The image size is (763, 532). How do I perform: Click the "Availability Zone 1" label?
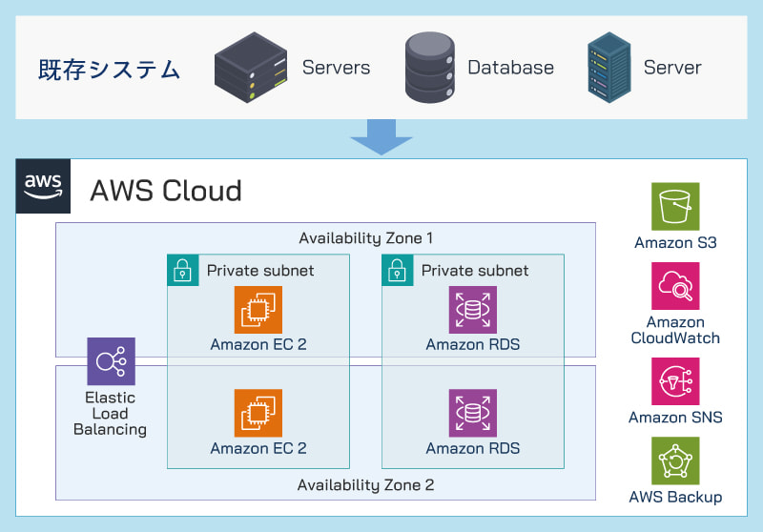366,237
